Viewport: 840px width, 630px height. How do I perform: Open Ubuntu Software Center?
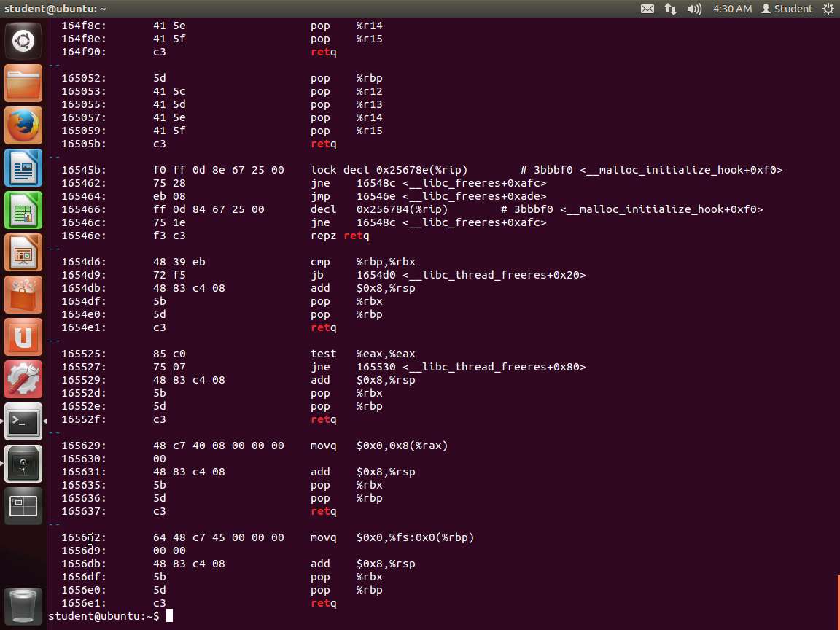click(x=23, y=295)
